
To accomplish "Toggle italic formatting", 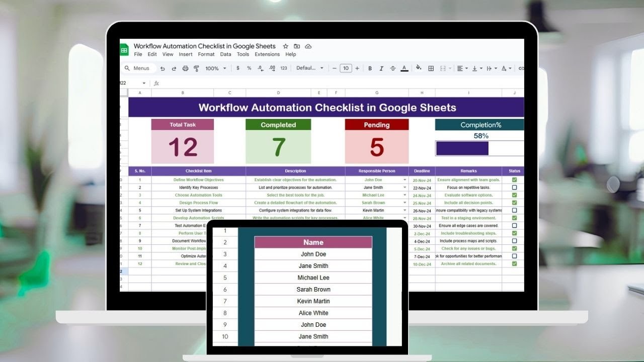I will click(381, 68).
